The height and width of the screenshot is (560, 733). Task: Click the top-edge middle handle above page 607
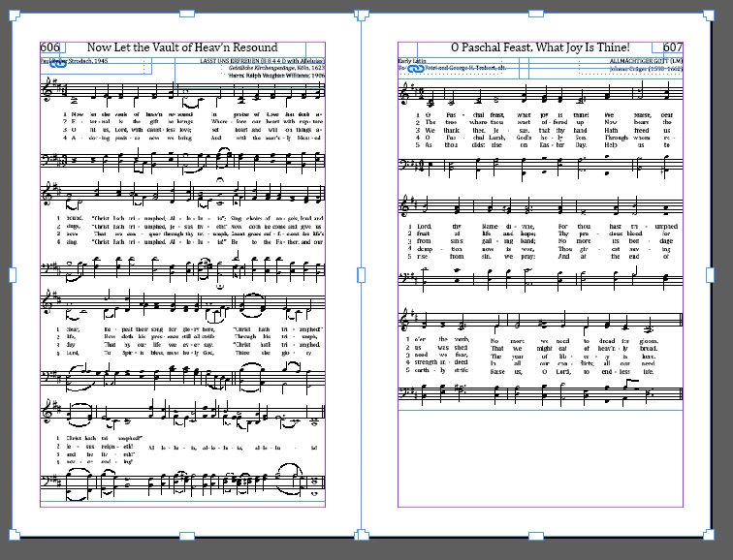coord(536,14)
